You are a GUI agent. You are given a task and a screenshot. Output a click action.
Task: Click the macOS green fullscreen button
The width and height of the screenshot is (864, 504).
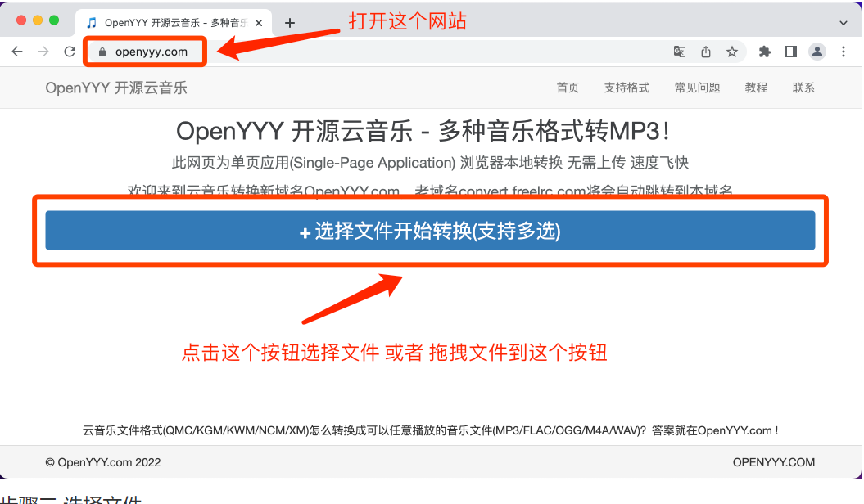pyautogui.click(x=54, y=20)
